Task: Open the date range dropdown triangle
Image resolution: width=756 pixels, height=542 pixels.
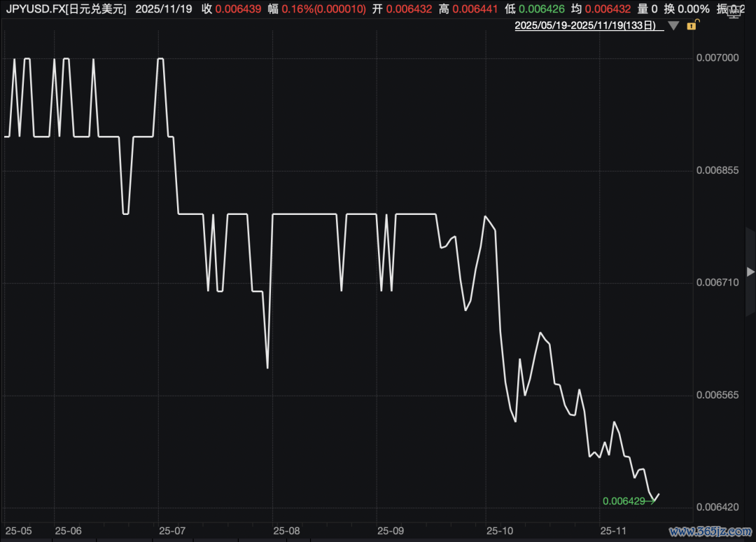Action: (673, 26)
